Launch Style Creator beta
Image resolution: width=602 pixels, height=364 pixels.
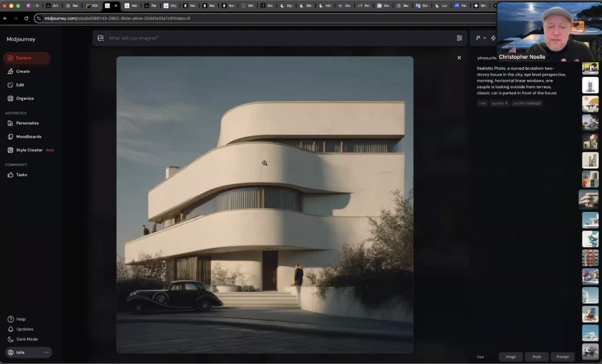(x=29, y=150)
